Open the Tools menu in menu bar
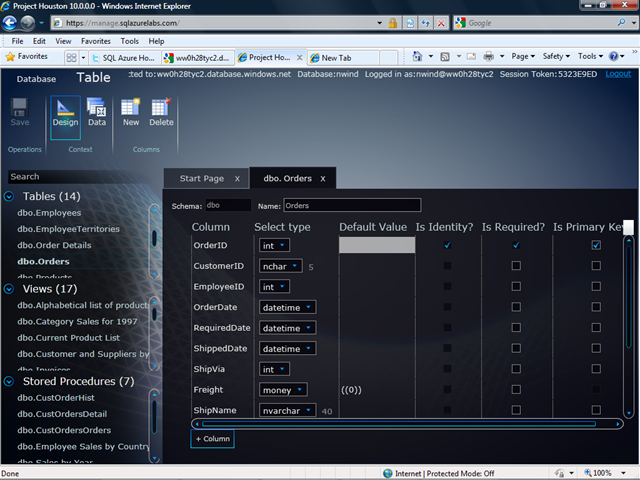This screenshot has width=640, height=480. 129,41
